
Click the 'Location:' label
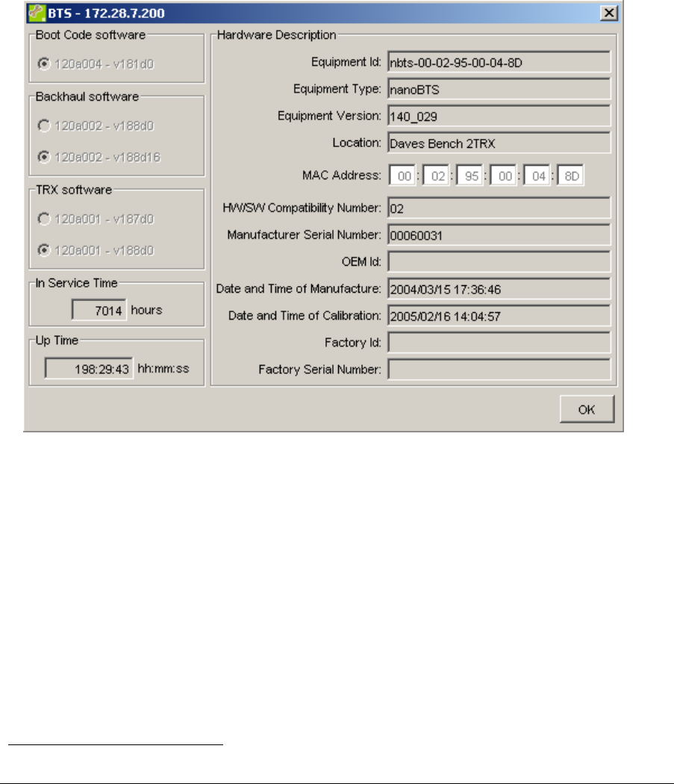[x=357, y=143]
